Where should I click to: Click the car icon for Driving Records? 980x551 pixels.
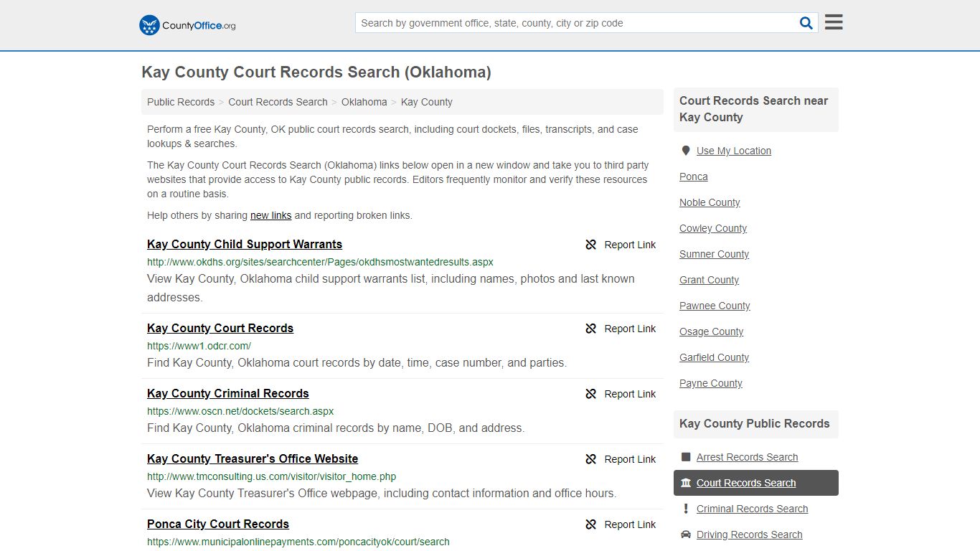coord(686,534)
